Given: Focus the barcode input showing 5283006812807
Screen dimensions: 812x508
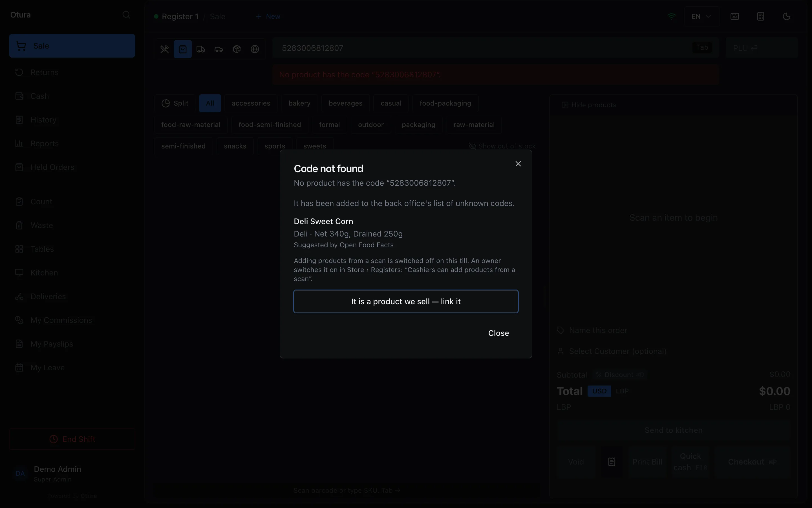Looking at the screenshot, I should (496, 48).
